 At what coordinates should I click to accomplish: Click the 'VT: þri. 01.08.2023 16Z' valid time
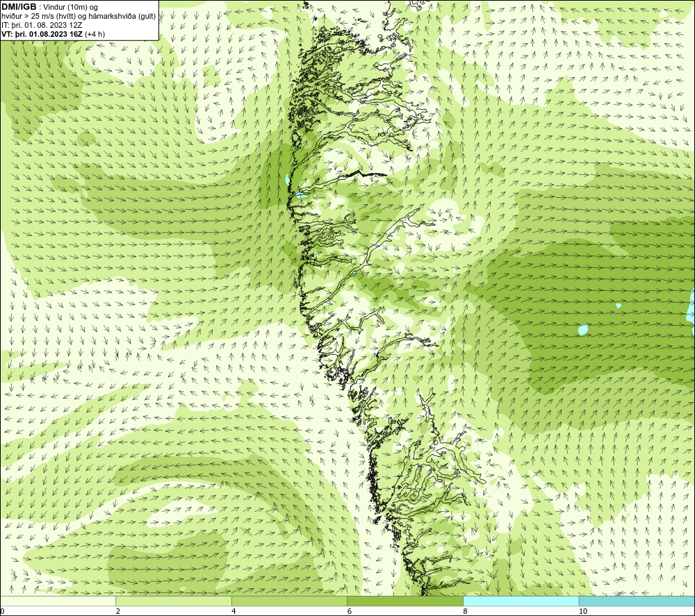(43, 34)
